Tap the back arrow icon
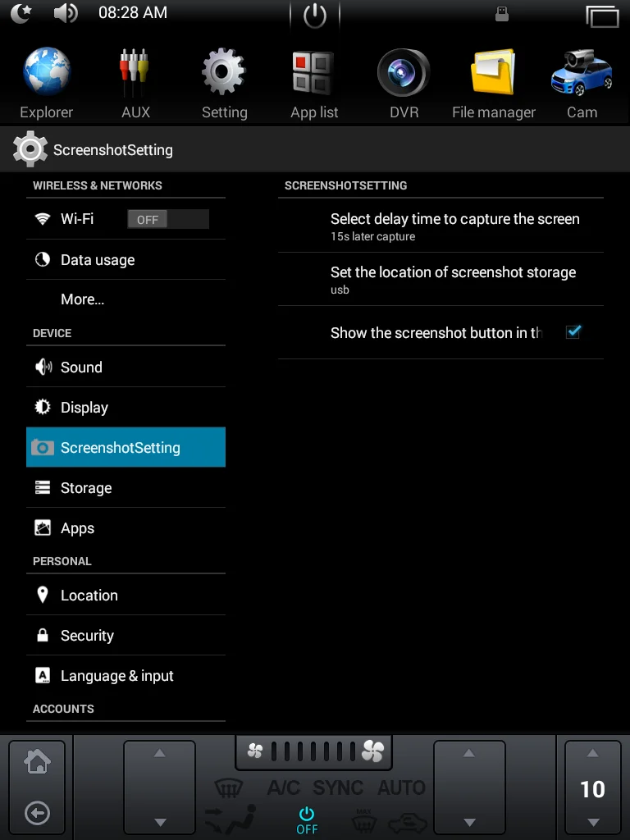The image size is (630, 840). point(38,813)
